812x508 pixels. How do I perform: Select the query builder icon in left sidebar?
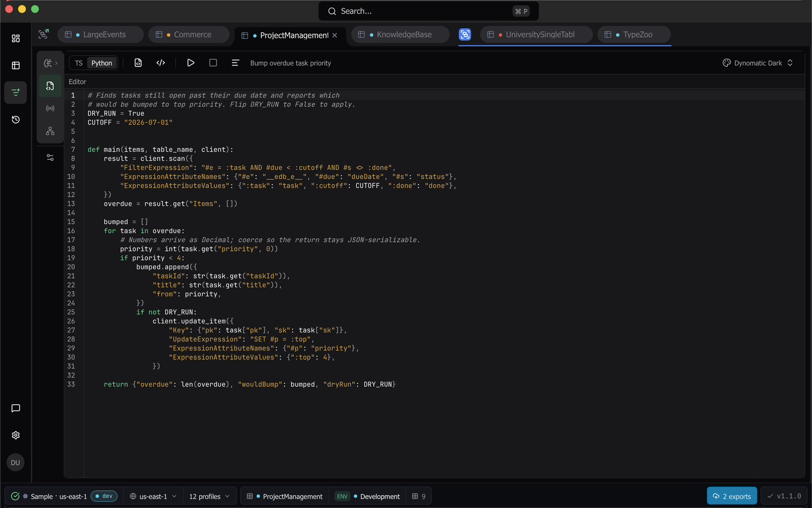point(16,92)
